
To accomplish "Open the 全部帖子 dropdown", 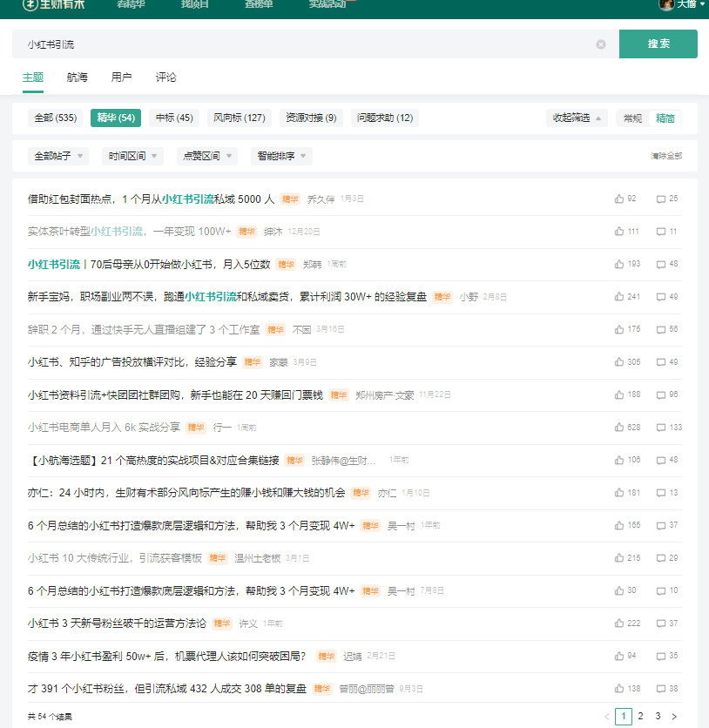I will pos(58,156).
